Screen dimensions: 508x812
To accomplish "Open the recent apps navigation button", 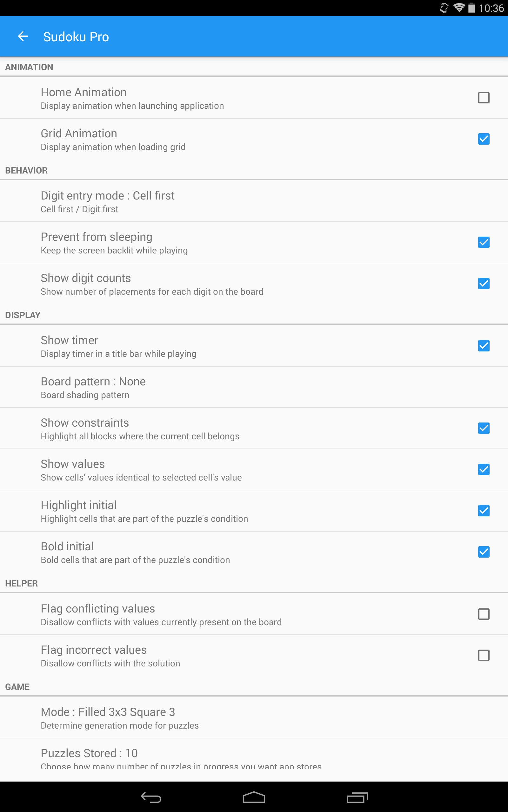I will [x=357, y=797].
